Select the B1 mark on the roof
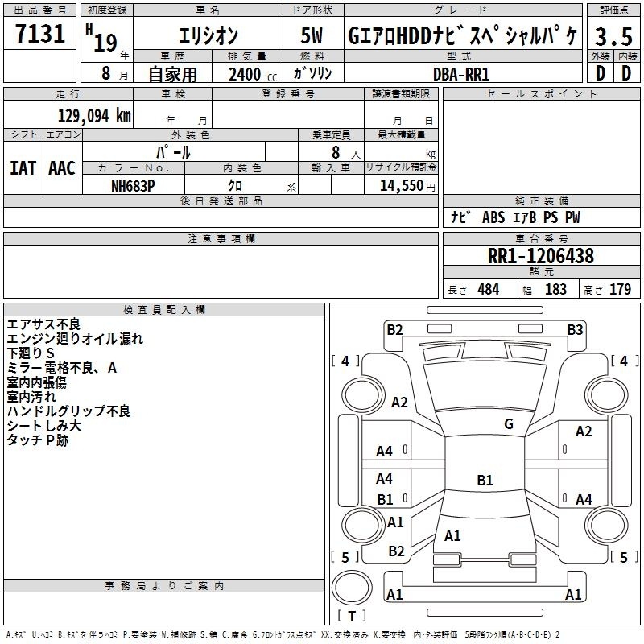 tap(485, 481)
